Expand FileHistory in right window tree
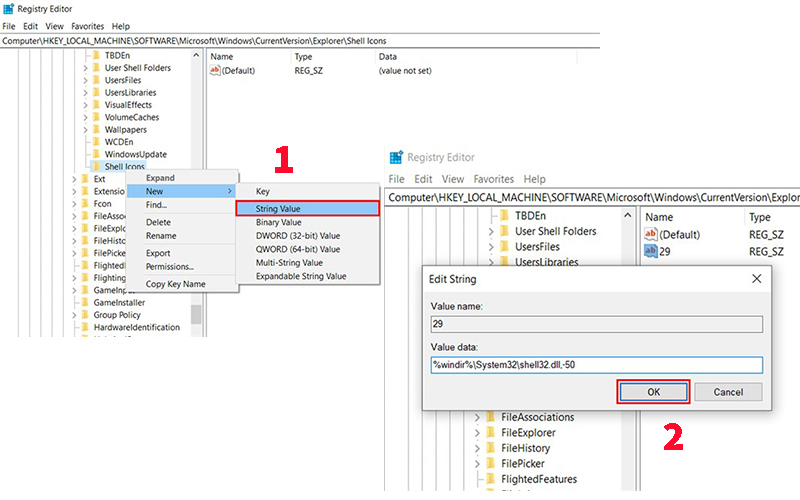 coord(478,448)
